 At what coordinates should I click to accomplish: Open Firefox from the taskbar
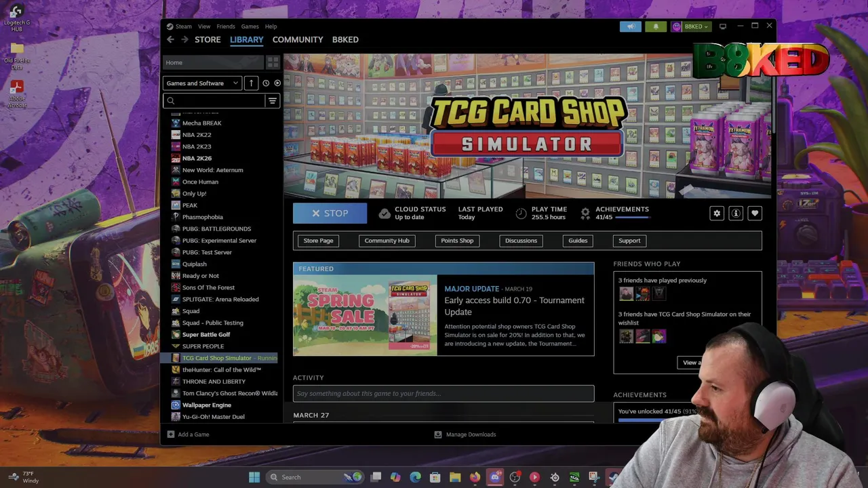475,477
